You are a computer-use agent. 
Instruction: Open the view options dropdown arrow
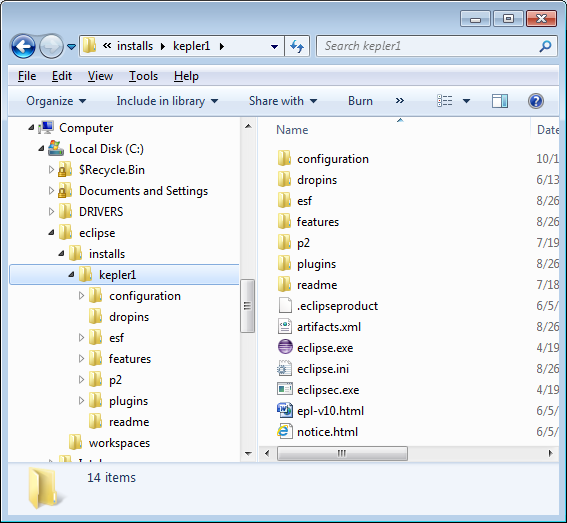(466, 101)
